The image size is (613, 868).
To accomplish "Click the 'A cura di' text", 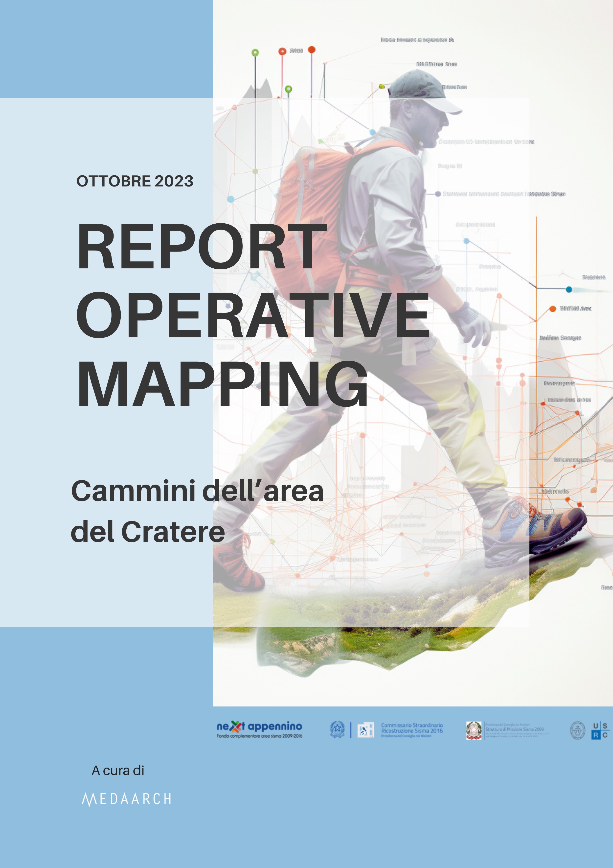I will [118, 770].
